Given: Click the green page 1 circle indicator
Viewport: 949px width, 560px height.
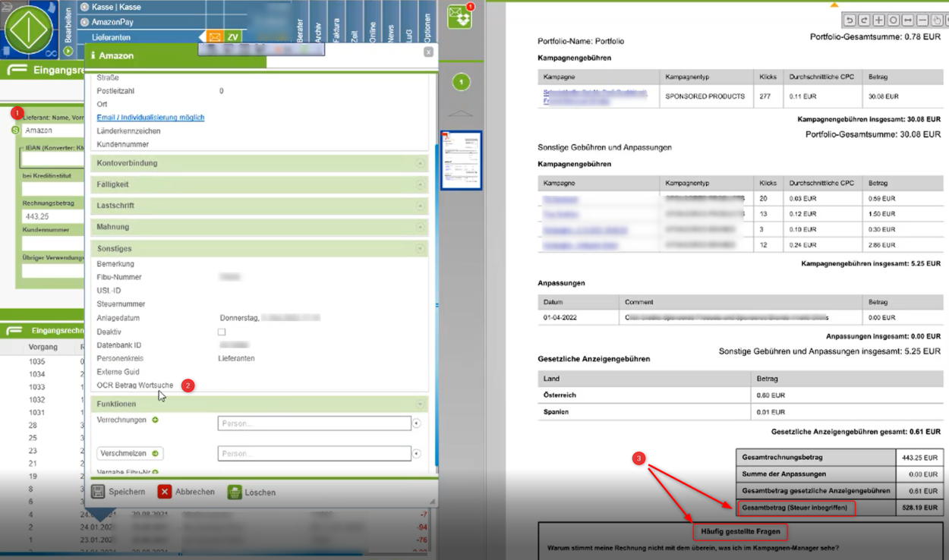Looking at the screenshot, I should [x=461, y=82].
